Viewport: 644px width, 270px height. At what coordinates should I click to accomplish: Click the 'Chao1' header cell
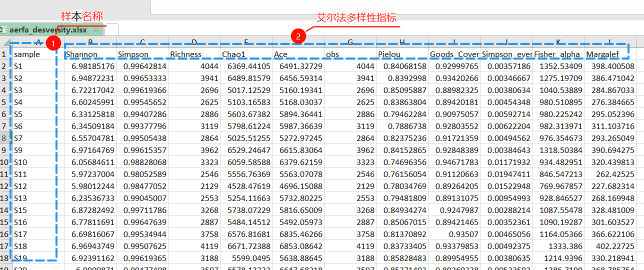tap(246, 54)
